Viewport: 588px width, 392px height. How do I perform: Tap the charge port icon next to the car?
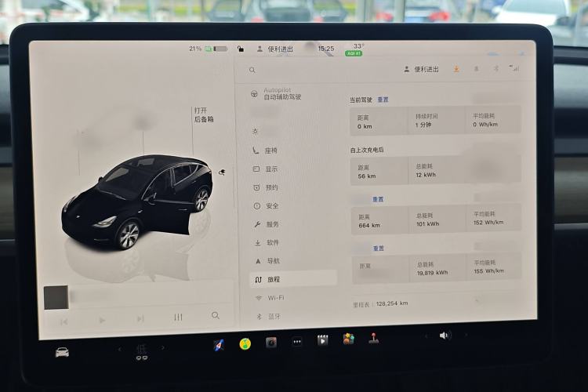click(222, 172)
